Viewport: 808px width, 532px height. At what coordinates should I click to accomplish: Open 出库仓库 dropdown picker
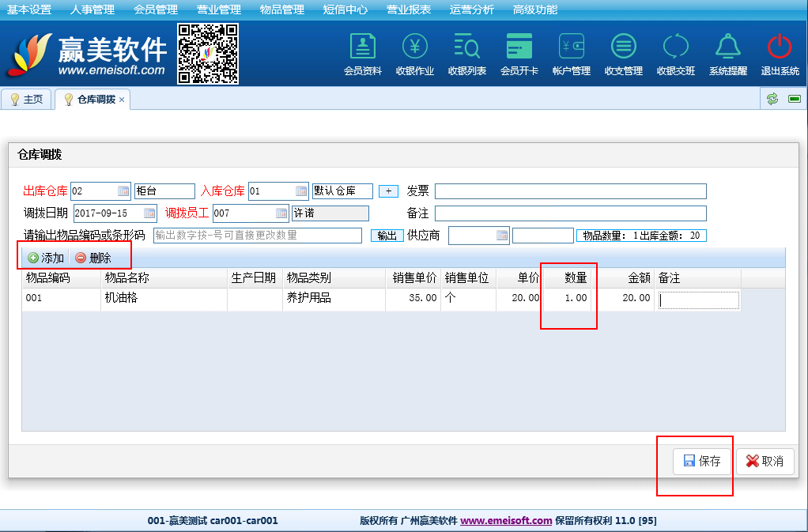[123, 191]
